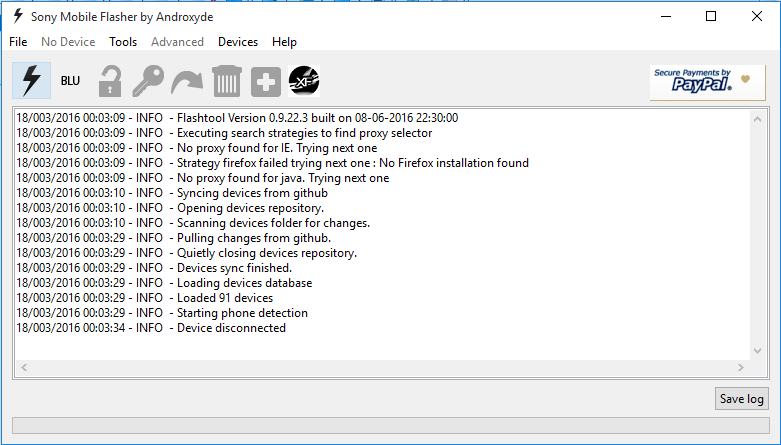The width and height of the screenshot is (781, 445).
Task: Click the log scroll left arrow
Action: click(24, 367)
